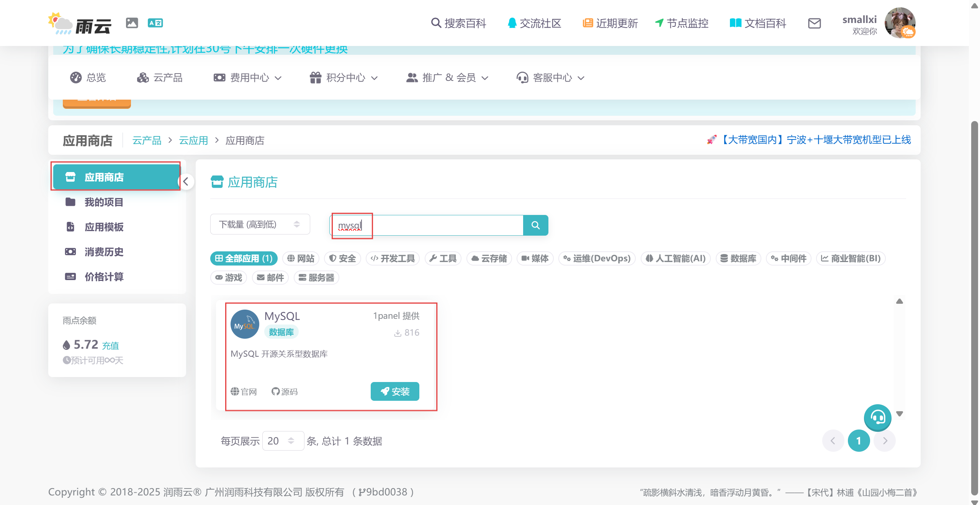The height and width of the screenshot is (505, 980).
Task: Collapse the sidebar with arrow button
Action: [186, 182]
